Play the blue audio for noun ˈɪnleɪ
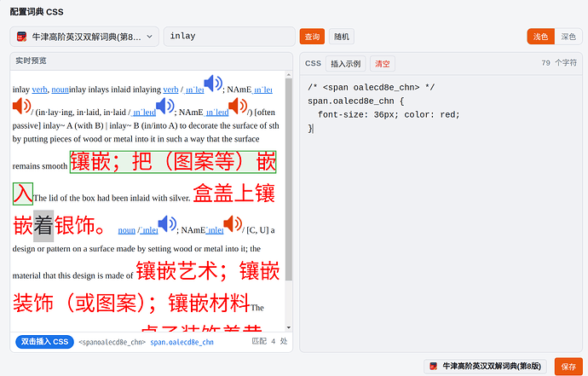Viewport: 588px width, 376px height. [167, 224]
